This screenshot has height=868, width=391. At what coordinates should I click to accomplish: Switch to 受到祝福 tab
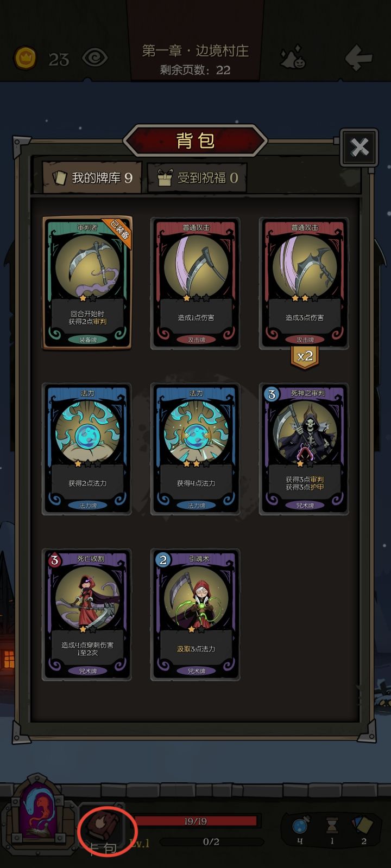coord(198,177)
